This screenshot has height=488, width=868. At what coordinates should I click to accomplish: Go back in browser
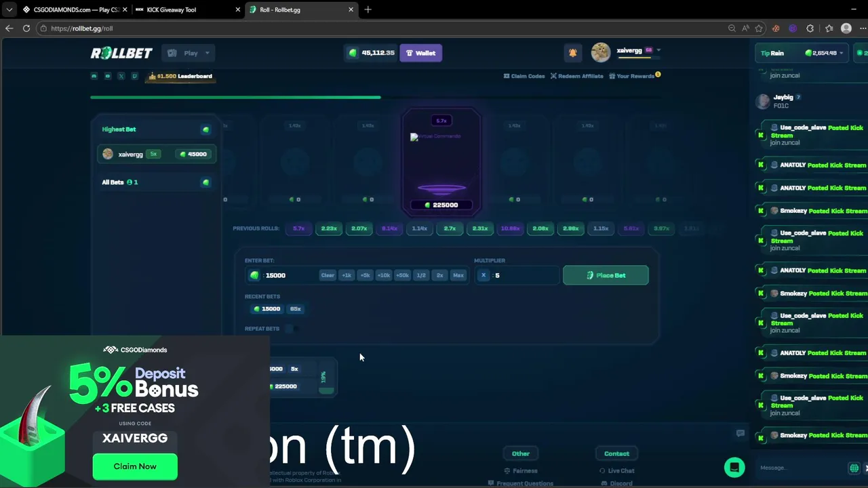[9, 28]
